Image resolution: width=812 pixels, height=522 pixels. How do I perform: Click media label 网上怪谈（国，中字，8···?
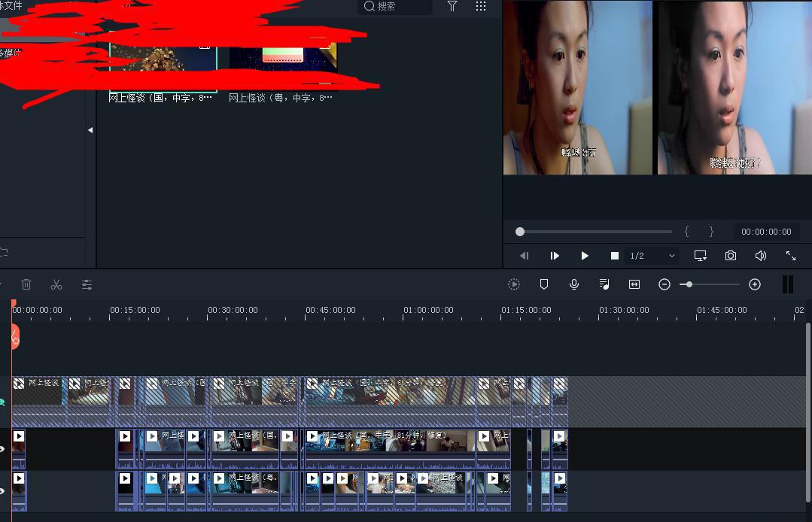pos(160,98)
